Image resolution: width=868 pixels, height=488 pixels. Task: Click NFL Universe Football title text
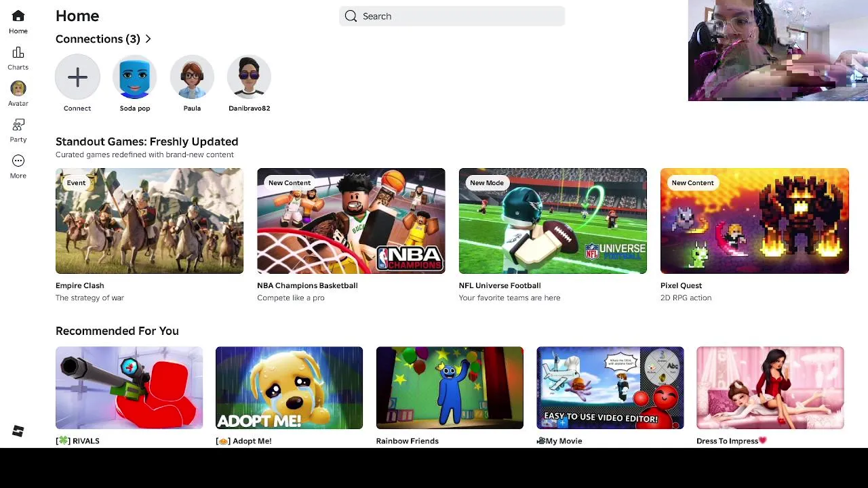click(500, 285)
